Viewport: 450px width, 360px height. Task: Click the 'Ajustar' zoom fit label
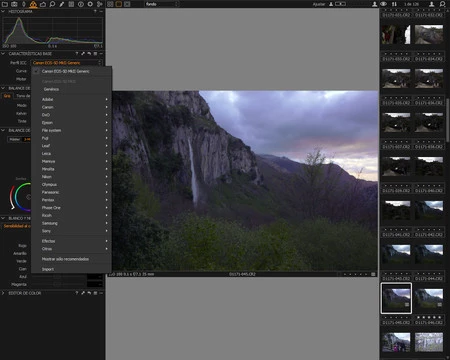pos(319,4)
